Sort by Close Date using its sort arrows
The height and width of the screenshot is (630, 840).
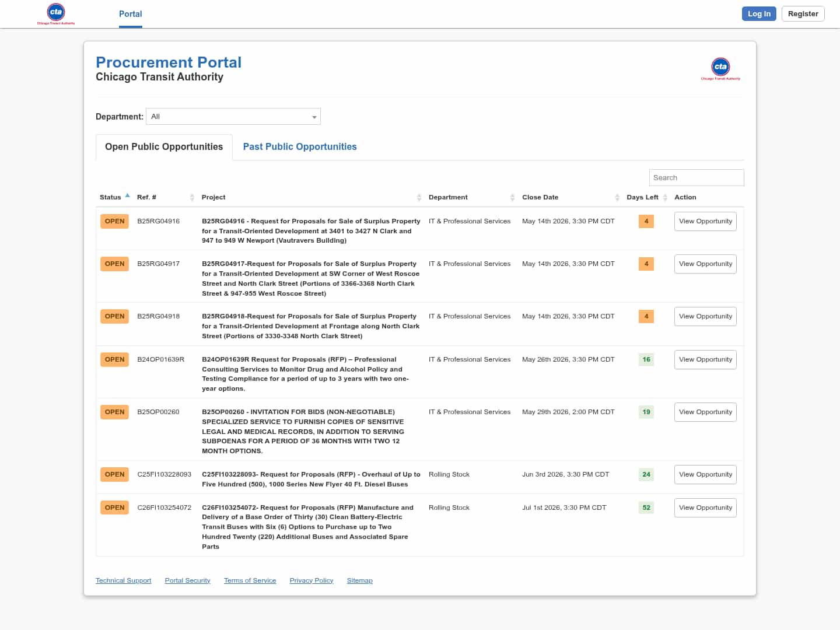click(617, 198)
